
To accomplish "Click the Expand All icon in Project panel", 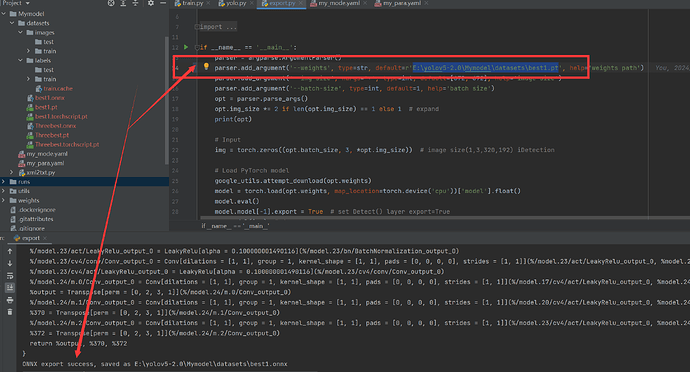I will pos(123,3).
